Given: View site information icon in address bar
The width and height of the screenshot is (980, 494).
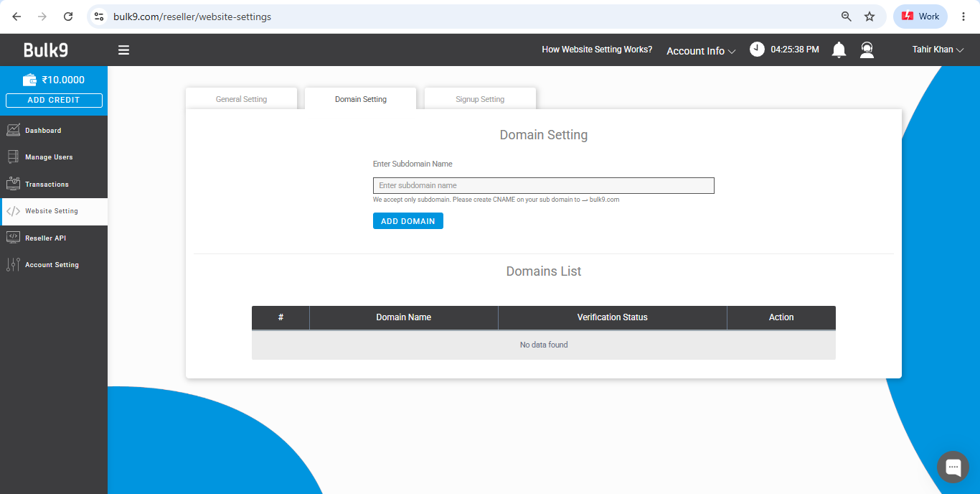Looking at the screenshot, I should coord(99,17).
